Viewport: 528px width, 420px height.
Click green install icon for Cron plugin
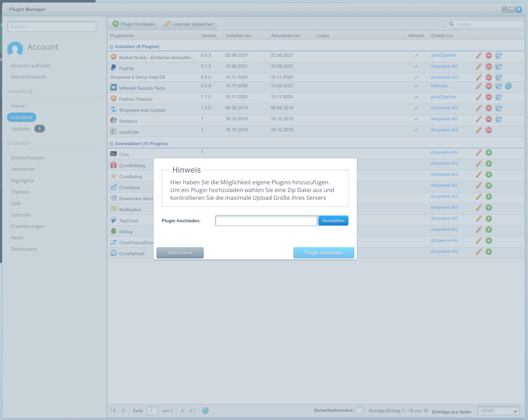click(489, 153)
